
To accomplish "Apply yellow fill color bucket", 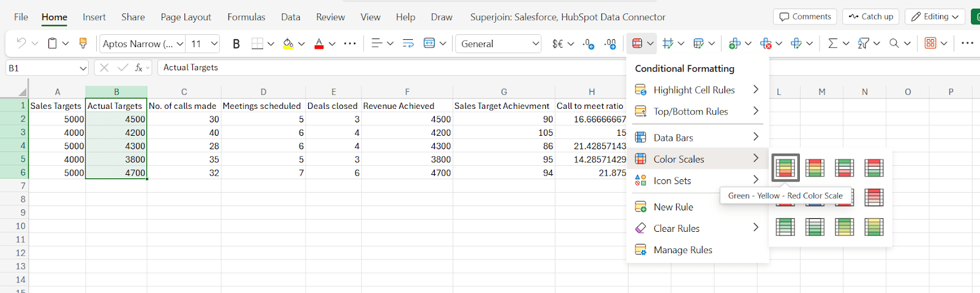I will [288, 43].
